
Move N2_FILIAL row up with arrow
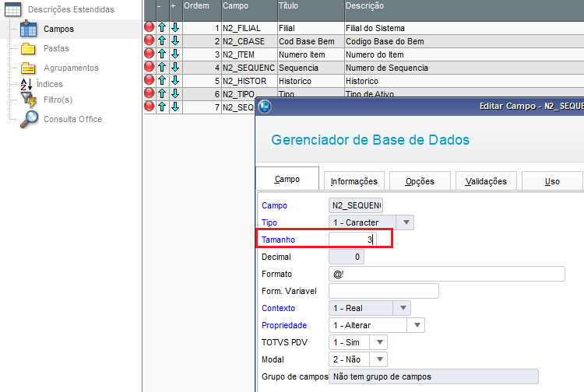[x=162, y=27]
